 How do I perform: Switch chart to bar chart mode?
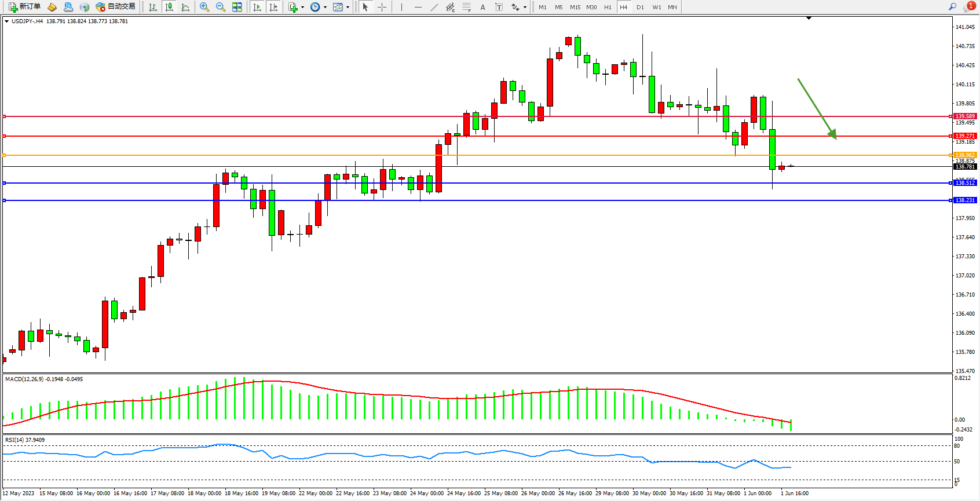coord(153,7)
